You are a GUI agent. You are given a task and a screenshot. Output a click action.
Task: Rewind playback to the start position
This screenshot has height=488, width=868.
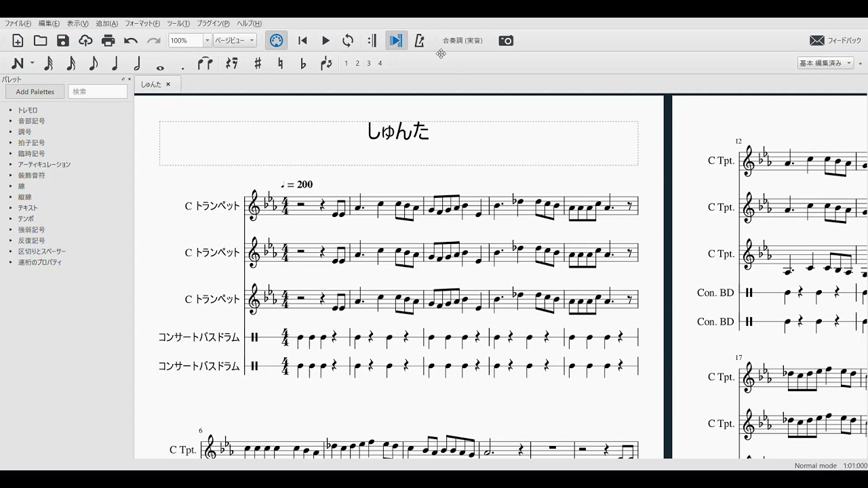[302, 41]
